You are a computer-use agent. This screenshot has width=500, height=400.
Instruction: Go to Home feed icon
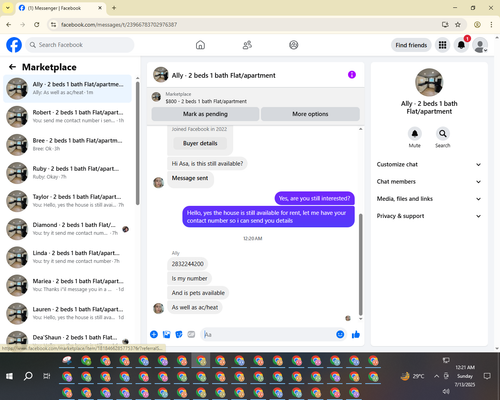coord(200,45)
